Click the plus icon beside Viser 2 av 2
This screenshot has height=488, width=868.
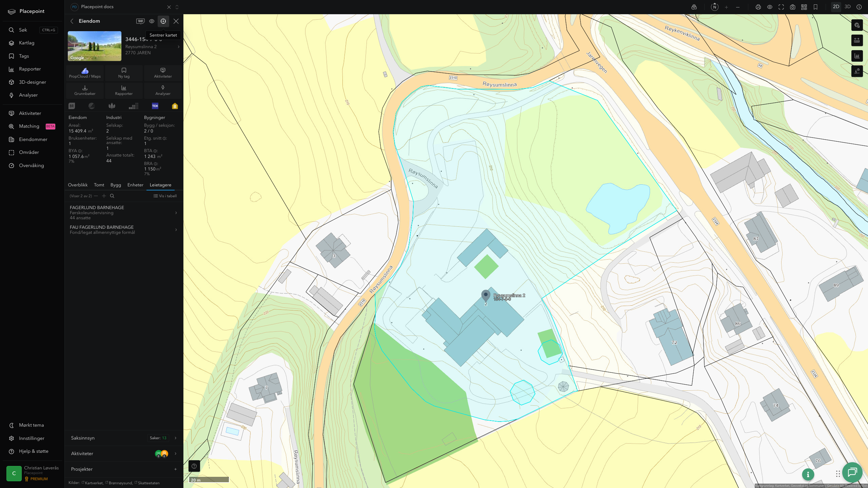point(104,196)
